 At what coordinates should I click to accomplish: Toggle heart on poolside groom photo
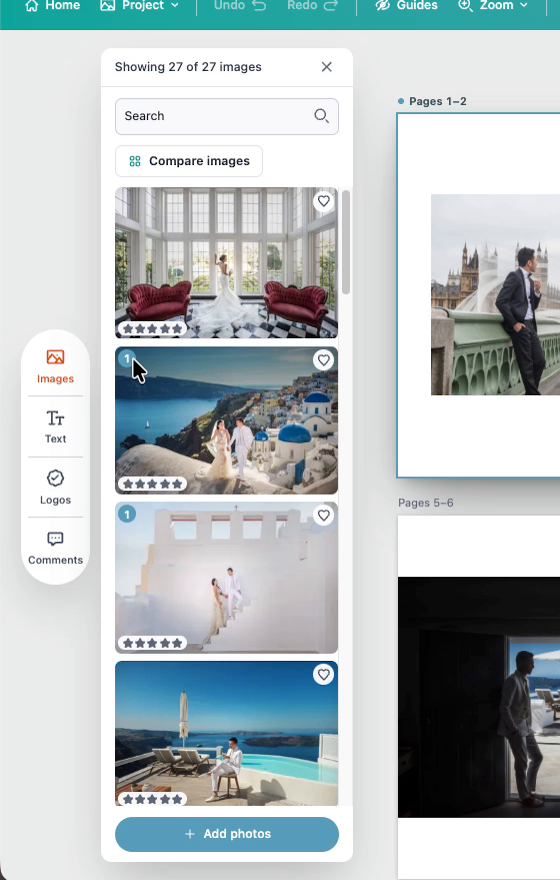click(x=323, y=674)
